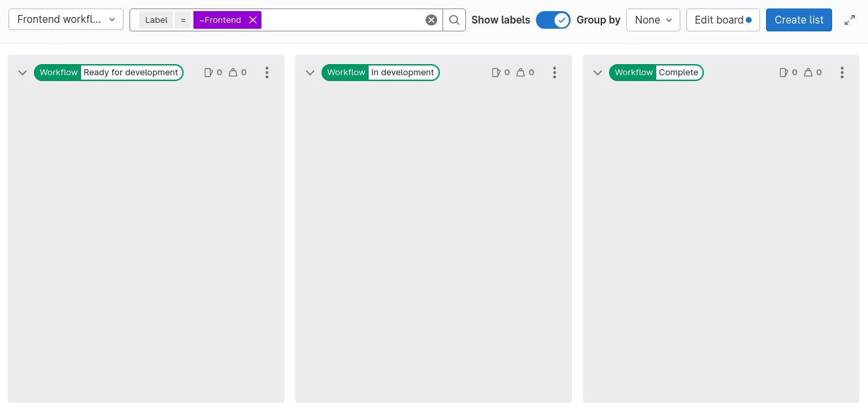Open the Complete list actions menu
Image resolution: width=868 pixels, height=410 pixels.
click(x=842, y=72)
